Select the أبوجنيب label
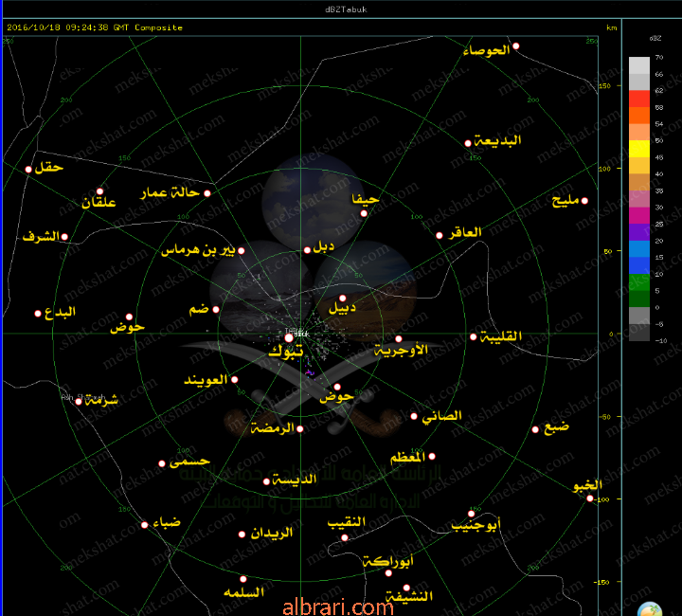 [476, 525]
